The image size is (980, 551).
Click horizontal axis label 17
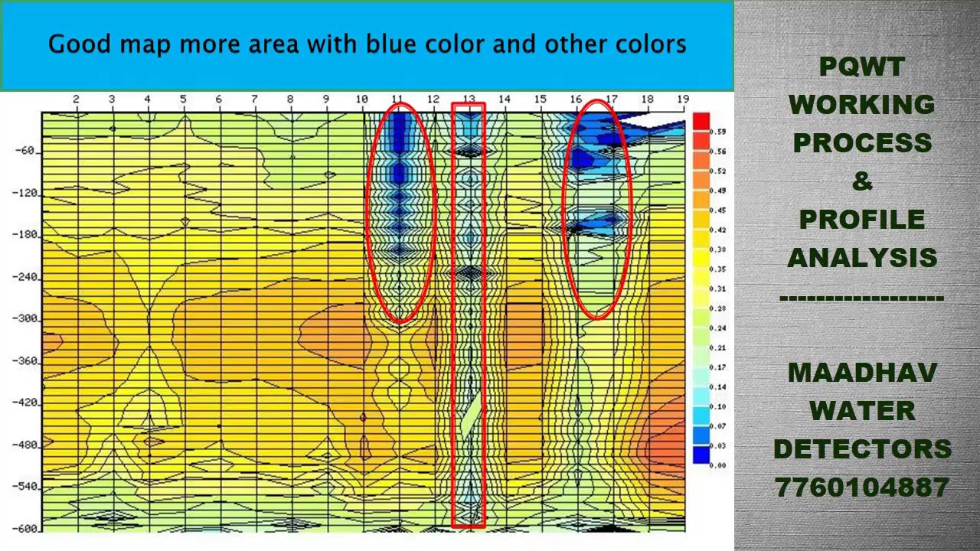[x=611, y=99]
